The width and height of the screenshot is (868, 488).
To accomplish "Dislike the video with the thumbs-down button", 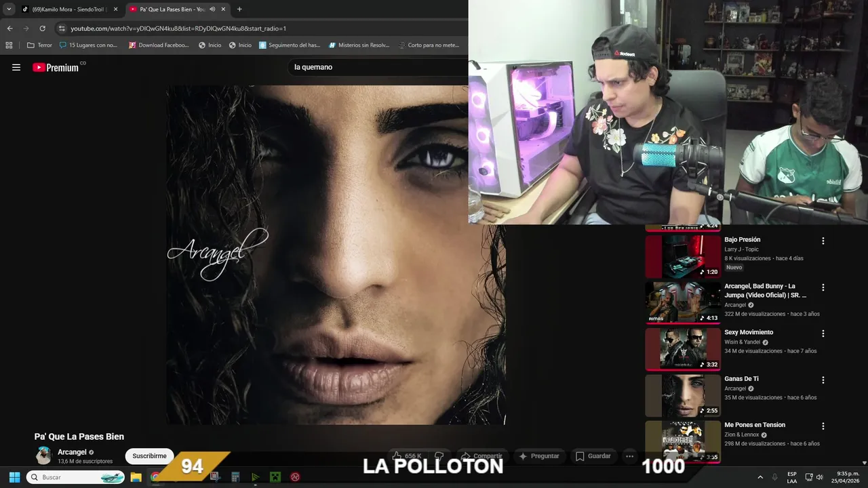I will pyautogui.click(x=439, y=456).
